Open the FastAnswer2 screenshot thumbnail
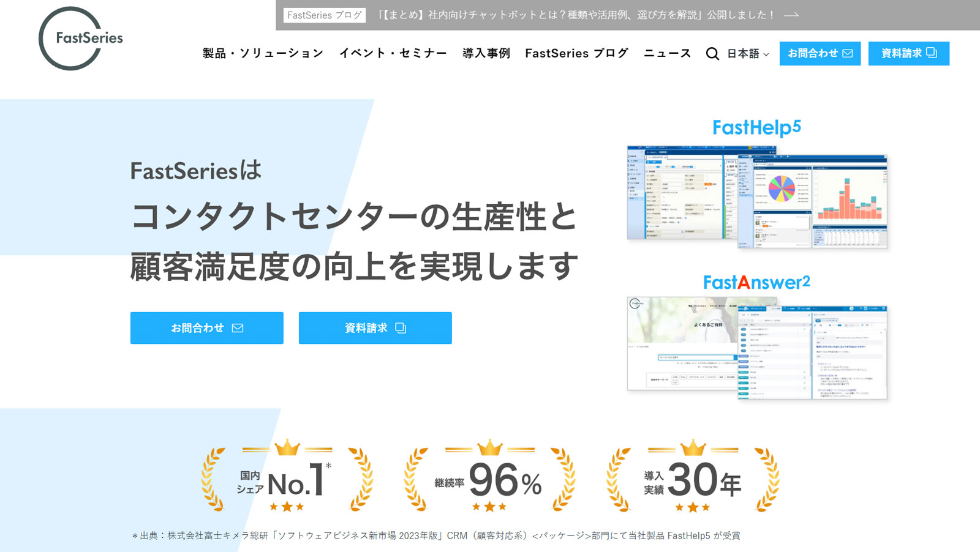Viewport: 980px width, 552px height. coord(757,348)
